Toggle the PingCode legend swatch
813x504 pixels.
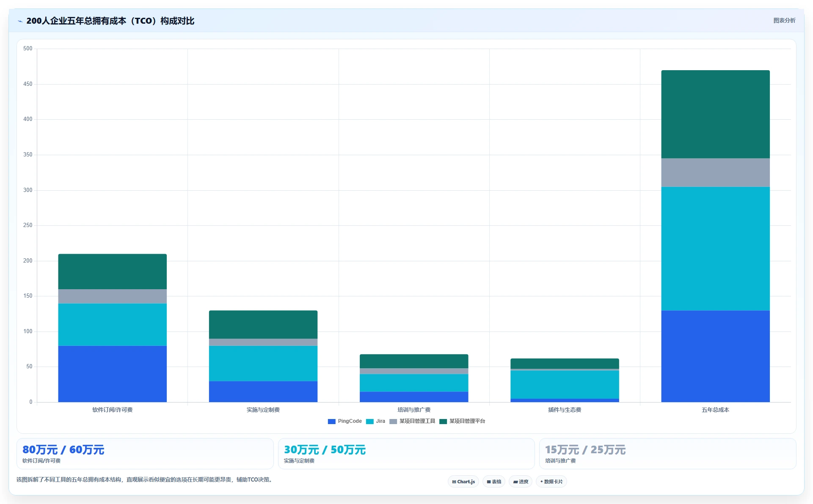click(x=332, y=422)
